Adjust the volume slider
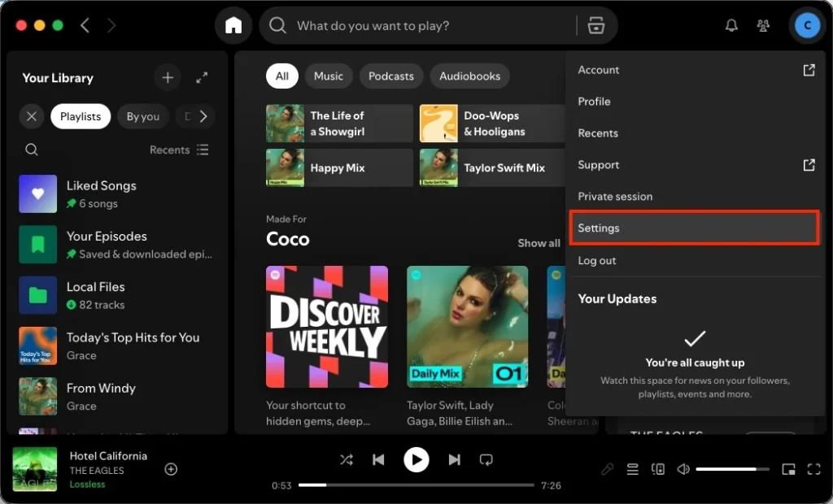The width and height of the screenshot is (833, 504). click(732, 469)
